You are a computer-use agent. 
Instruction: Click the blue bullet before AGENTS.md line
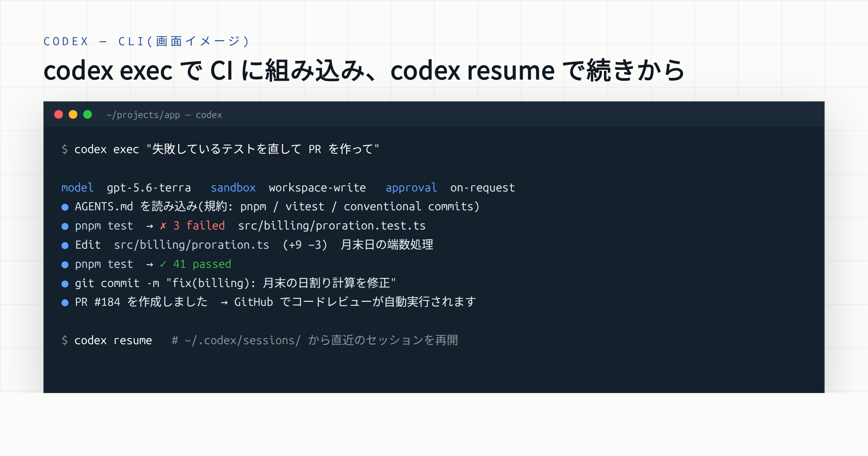(65, 207)
